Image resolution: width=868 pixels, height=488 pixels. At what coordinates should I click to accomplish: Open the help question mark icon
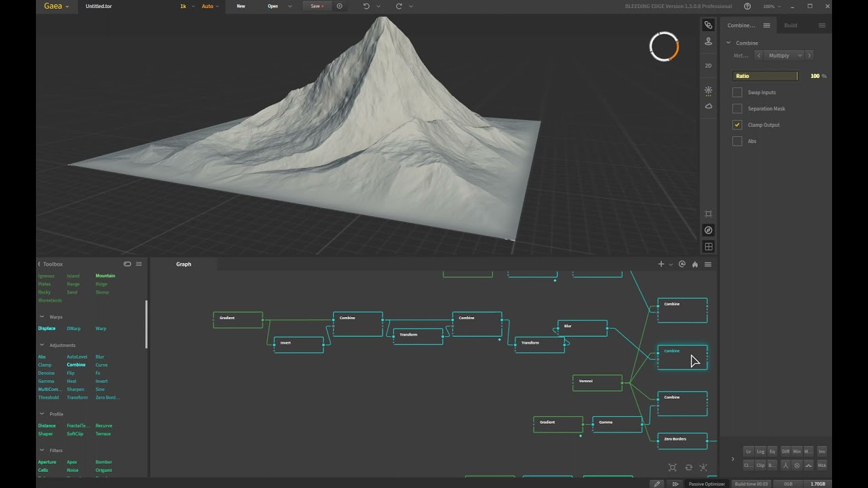click(747, 6)
